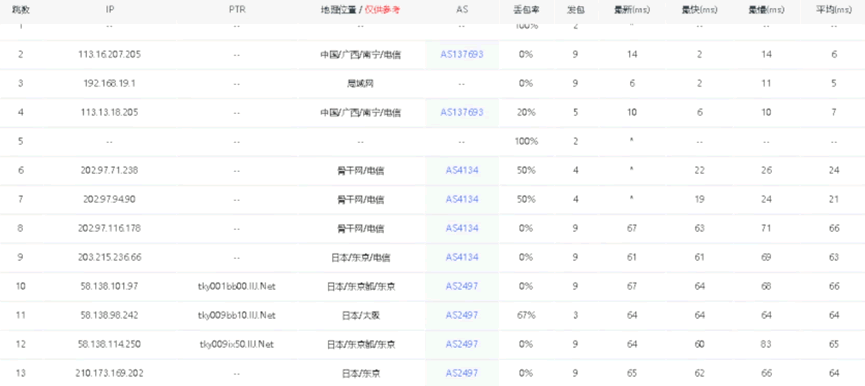Click location 日本/大阪 in hop 11

[x=360, y=315]
